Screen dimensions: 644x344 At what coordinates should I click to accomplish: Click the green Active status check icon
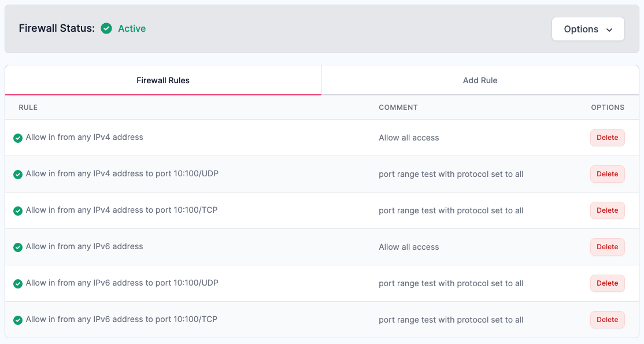coord(106,28)
